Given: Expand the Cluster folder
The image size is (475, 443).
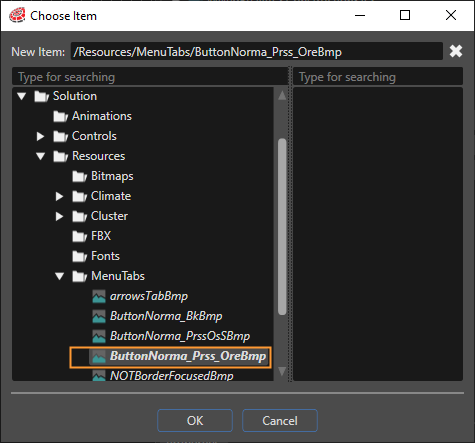Looking at the screenshot, I should coord(59,216).
